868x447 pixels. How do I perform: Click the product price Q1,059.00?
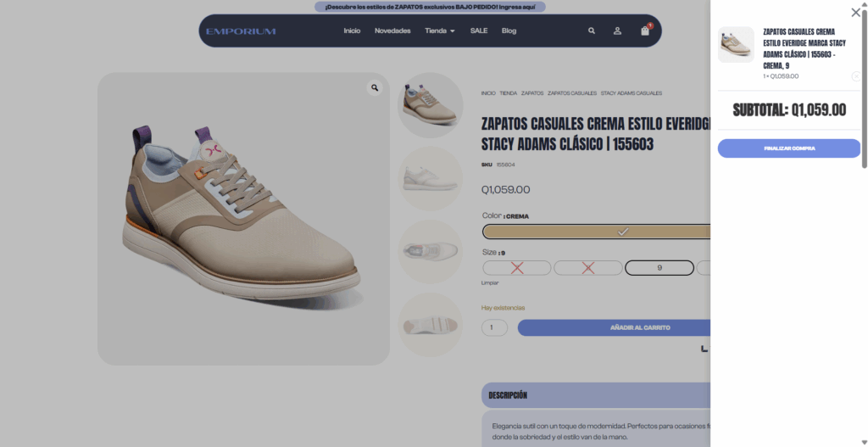(505, 189)
